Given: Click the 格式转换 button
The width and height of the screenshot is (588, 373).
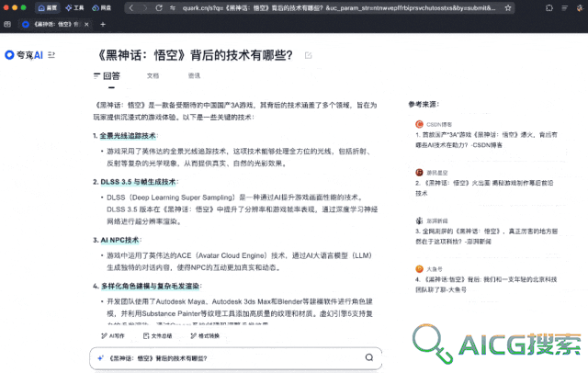Looking at the screenshot, I should 205,336.
